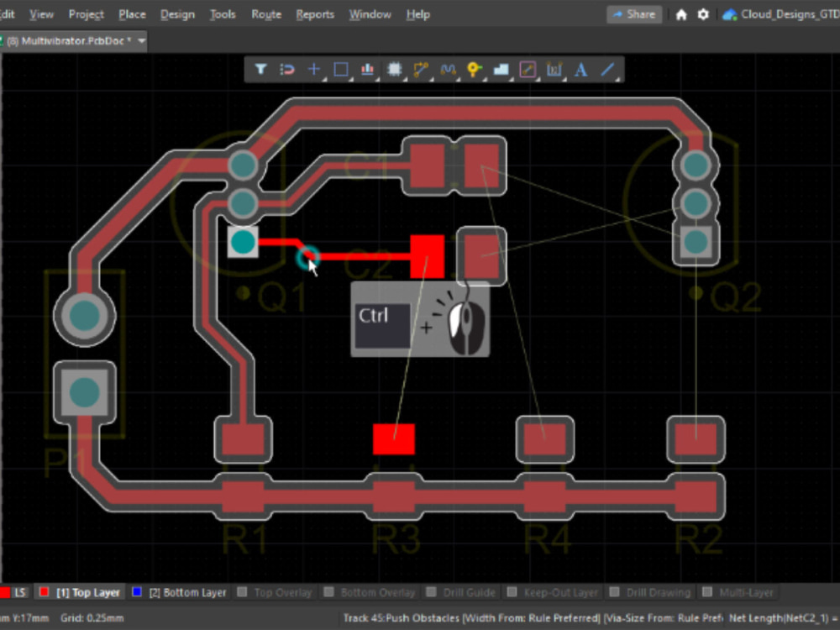Click the highlighted keepout track tool
The width and height of the screenshot is (840, 630).
pyautogui.click(x=528, y=69)
